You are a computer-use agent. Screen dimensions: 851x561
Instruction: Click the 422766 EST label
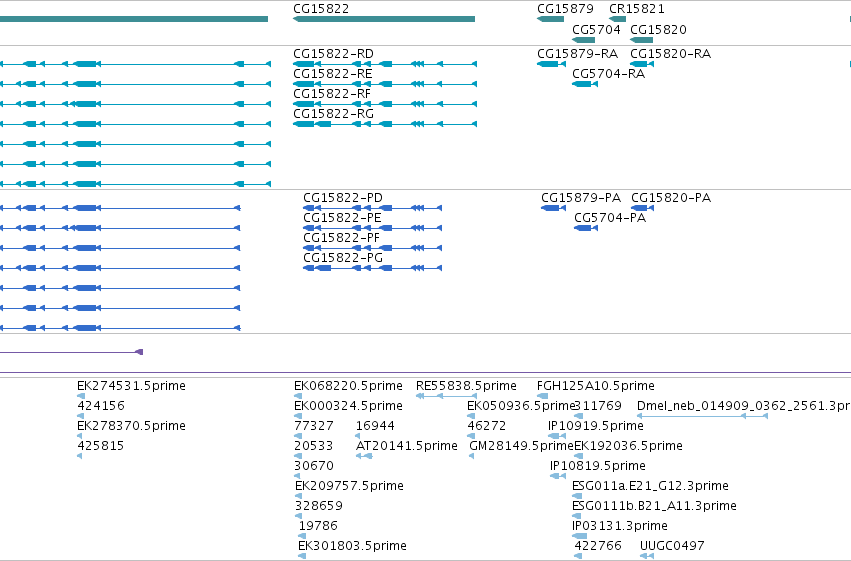click(598, 546)
